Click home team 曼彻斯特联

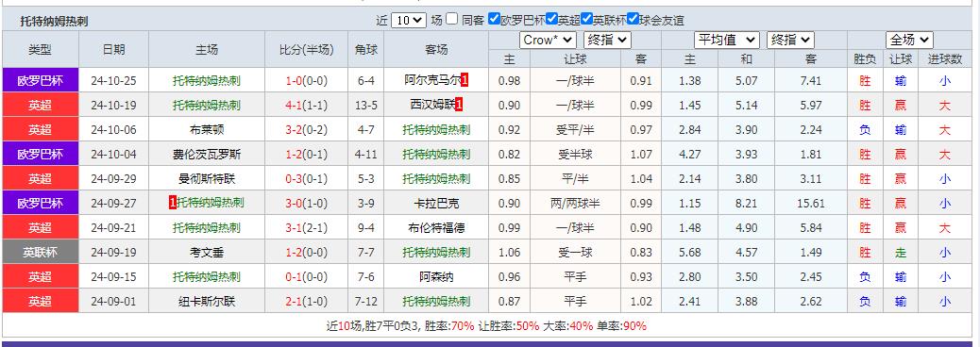[x=207, y=178]
